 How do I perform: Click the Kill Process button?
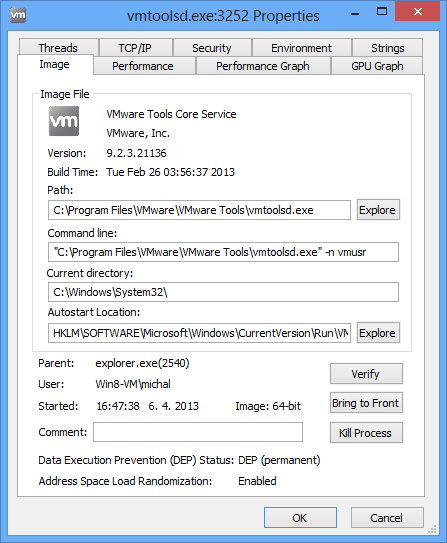click(x=366, y=433)
